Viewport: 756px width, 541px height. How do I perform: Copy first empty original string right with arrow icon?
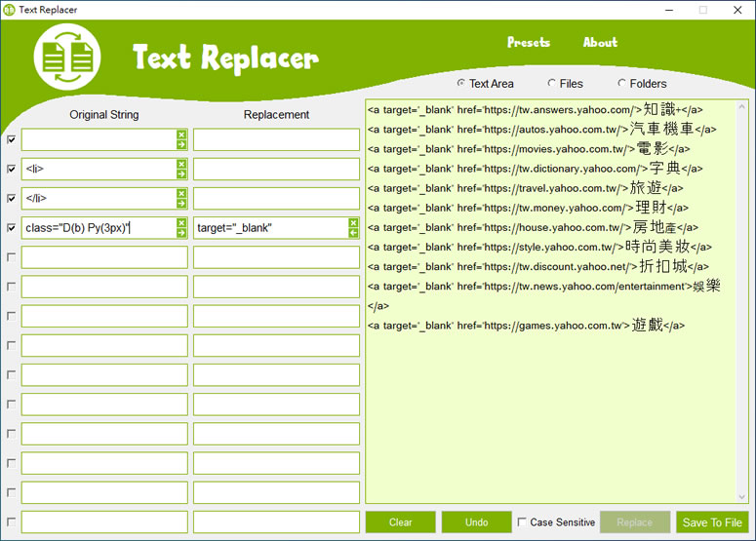tap(181, 144)
